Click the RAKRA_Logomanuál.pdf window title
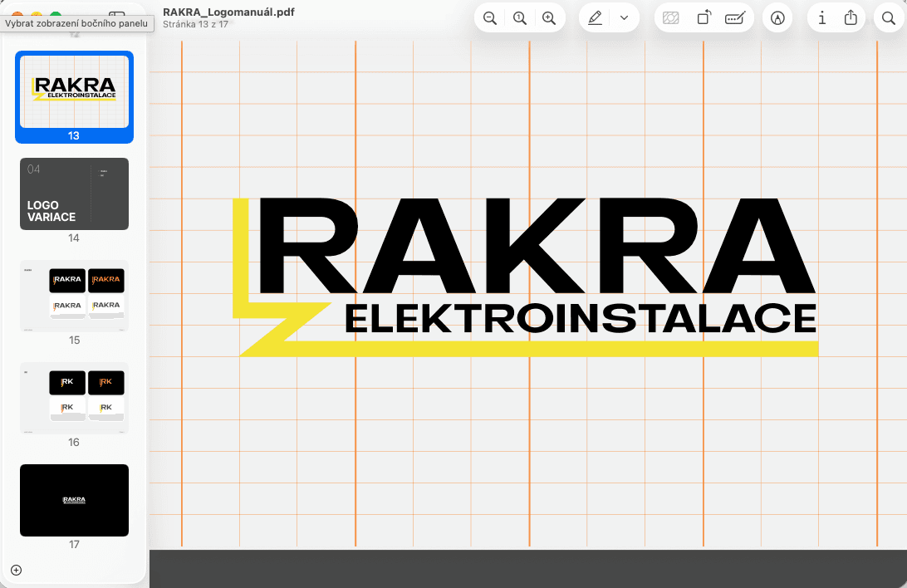Viewport: 907px width, 588px height. pyautogui.click(x=228, y=12)
